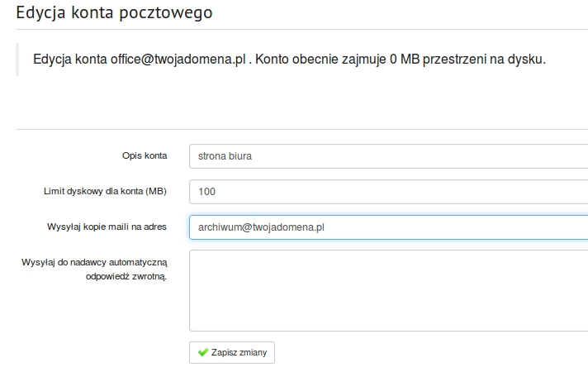
Task: Click the Opis konta label
Action: pyautogui.click(x=145, y=155)
